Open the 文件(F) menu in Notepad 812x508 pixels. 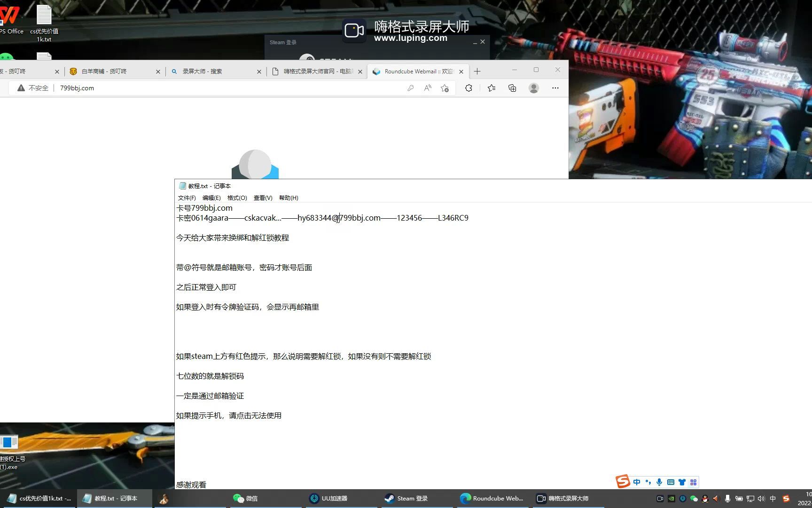click(x=187, y=198)
